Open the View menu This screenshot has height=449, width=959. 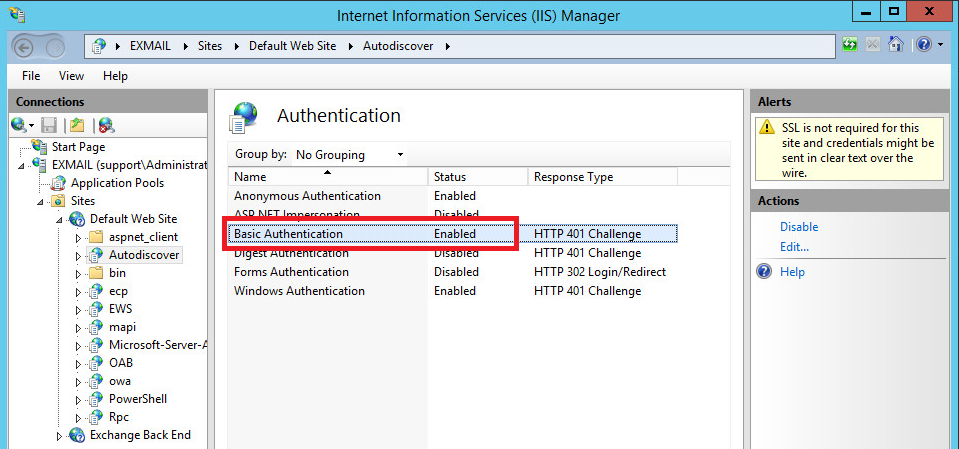pos(72,76)
